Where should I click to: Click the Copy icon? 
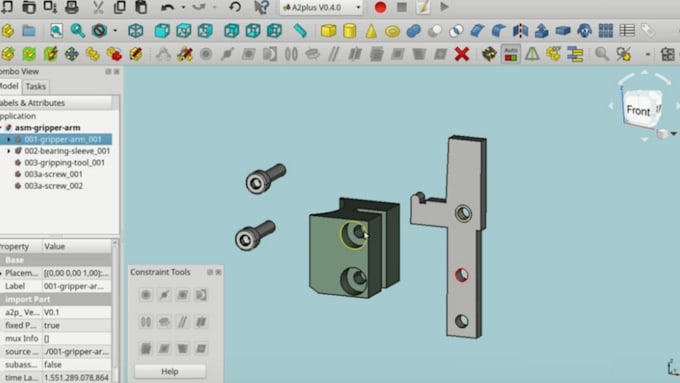point(119,7)
